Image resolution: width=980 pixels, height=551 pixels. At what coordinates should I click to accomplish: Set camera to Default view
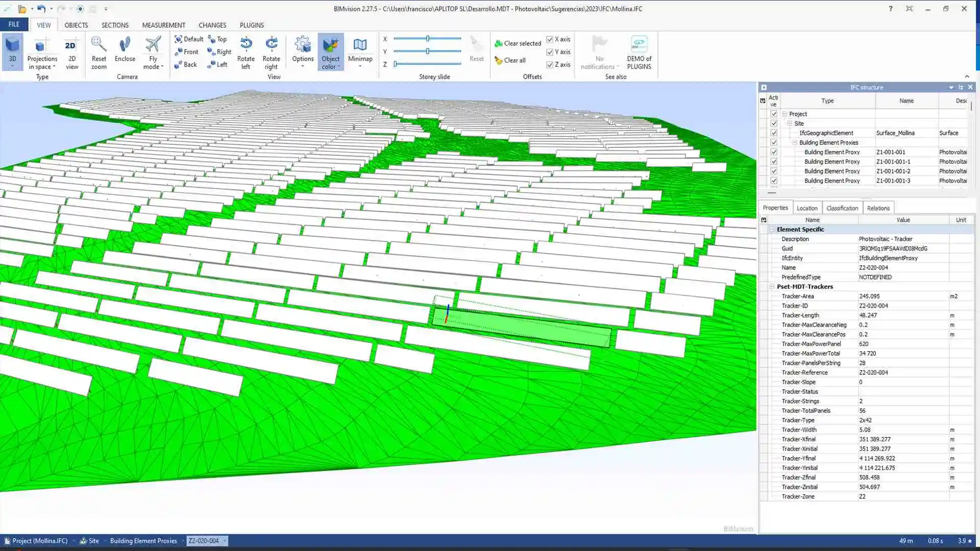188,39
